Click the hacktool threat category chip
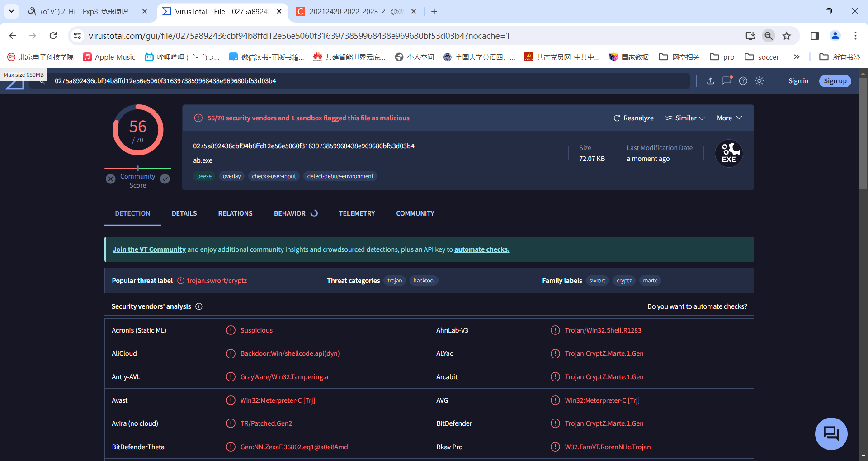The height and width of the screenshot is (461, 868). (x=424, y=281)
